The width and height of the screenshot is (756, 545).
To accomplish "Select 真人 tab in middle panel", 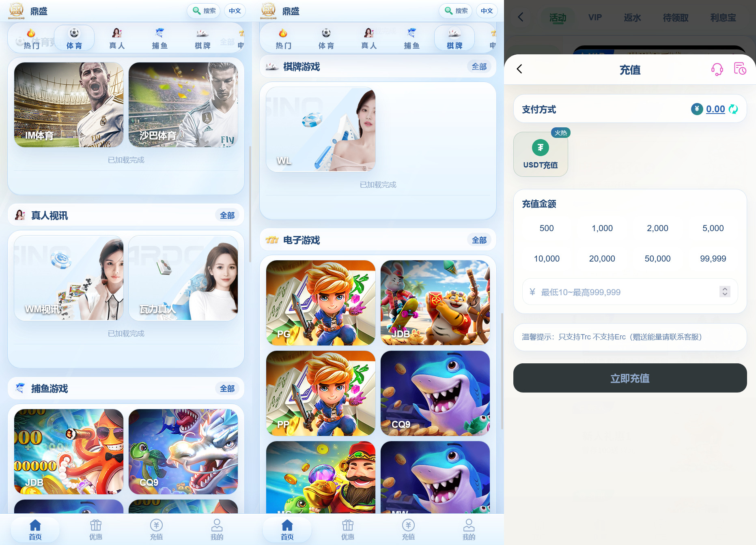I will pos(369,38).
